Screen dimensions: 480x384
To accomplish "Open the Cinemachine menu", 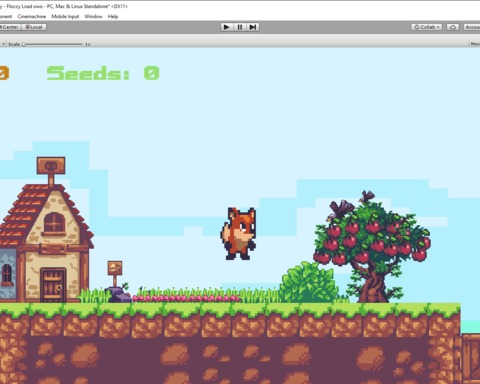I will click(x=32, y=16).
